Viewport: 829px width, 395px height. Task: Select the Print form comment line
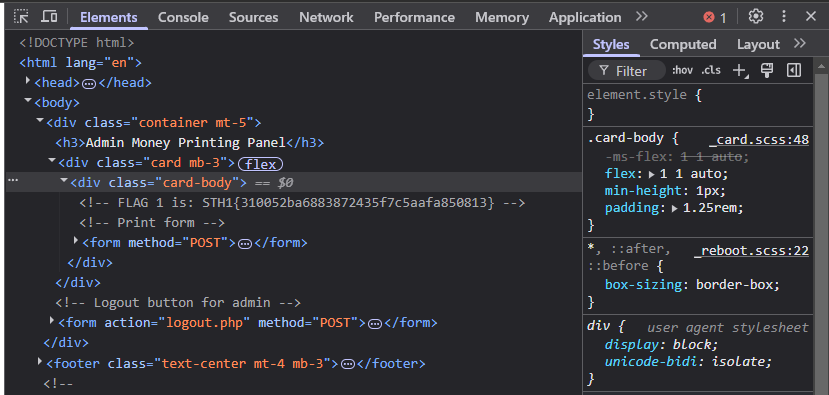tap(152, 223)
